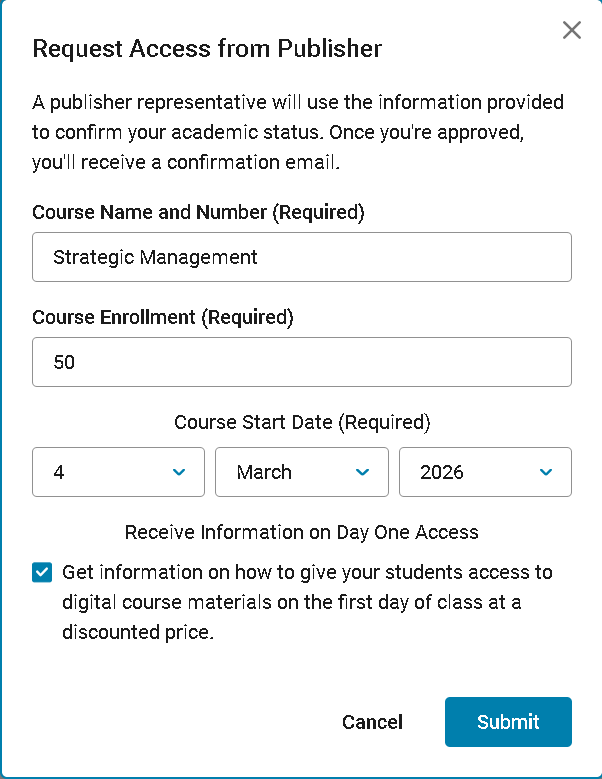Click the 'receive a confirmation email' line
Viewport: 602px width, 779px height.
[186, 162]
